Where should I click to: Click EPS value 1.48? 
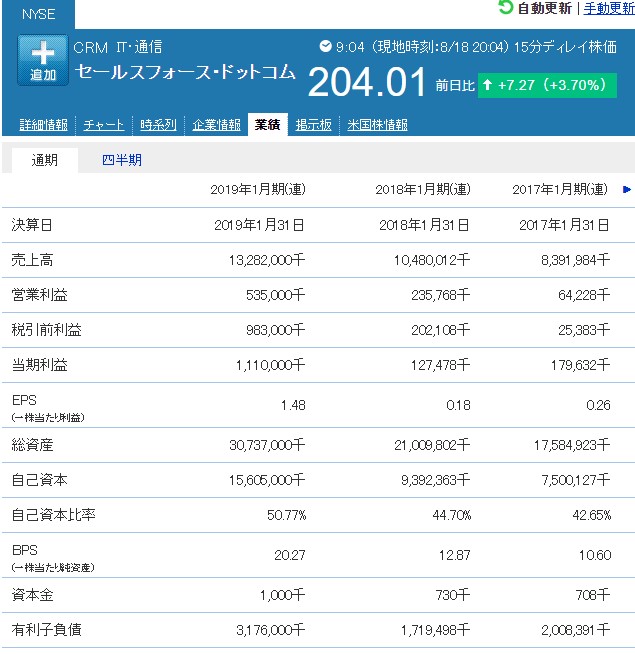[293, 405]
